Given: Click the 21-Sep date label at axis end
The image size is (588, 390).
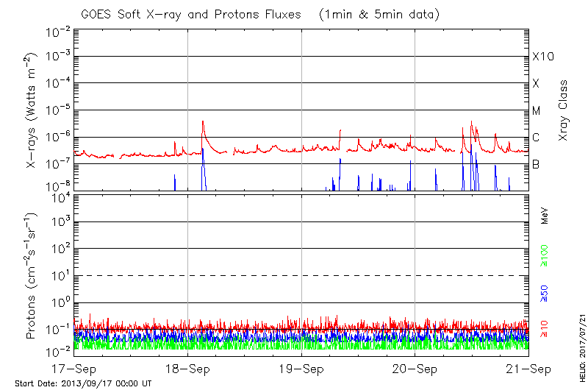Looking at the screenshot, I should [x=528, y=368].
